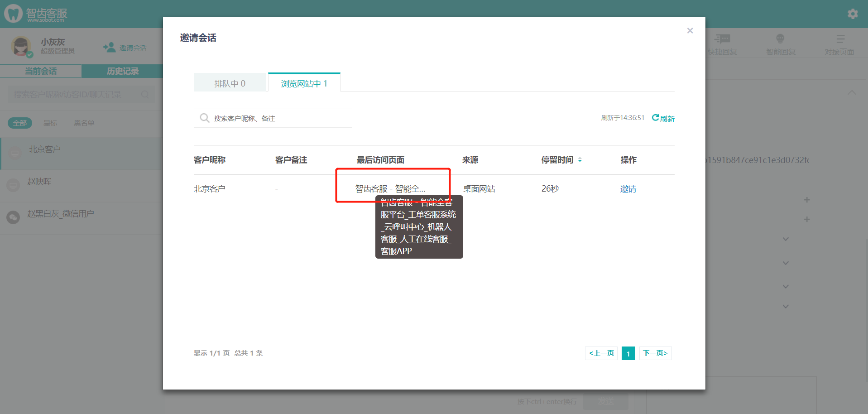This screenshot has height=414, width=868.
Task: Select page number 1
Action: coord(628,353)
